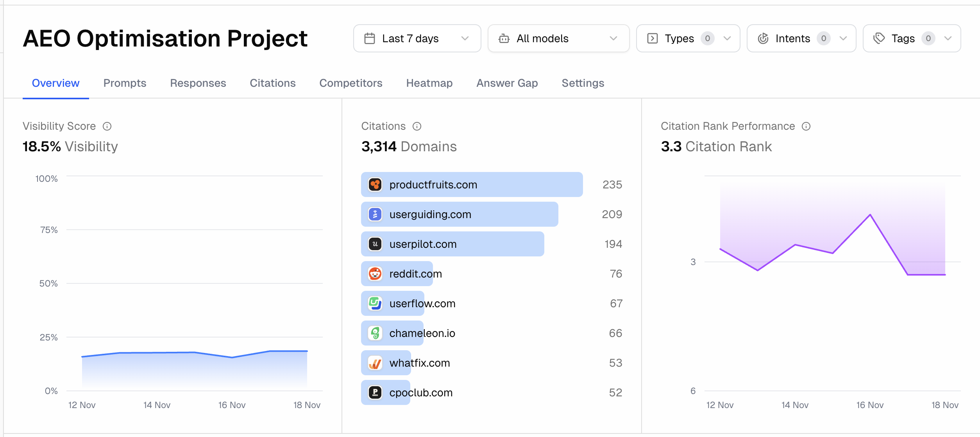The width and height of the screenshot is (980, 437).
Task: Select the Answer Gap tab
Action: [x=507, y=83]
